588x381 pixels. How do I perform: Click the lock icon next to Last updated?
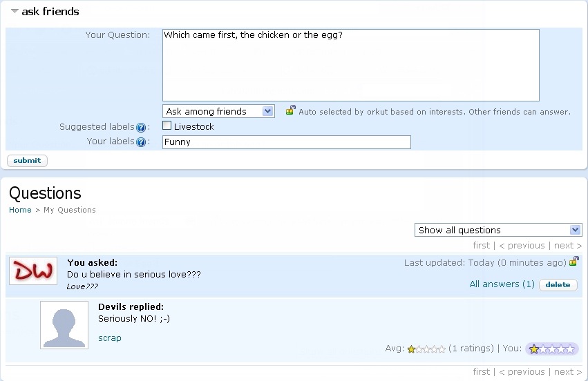tap(574, 261)
